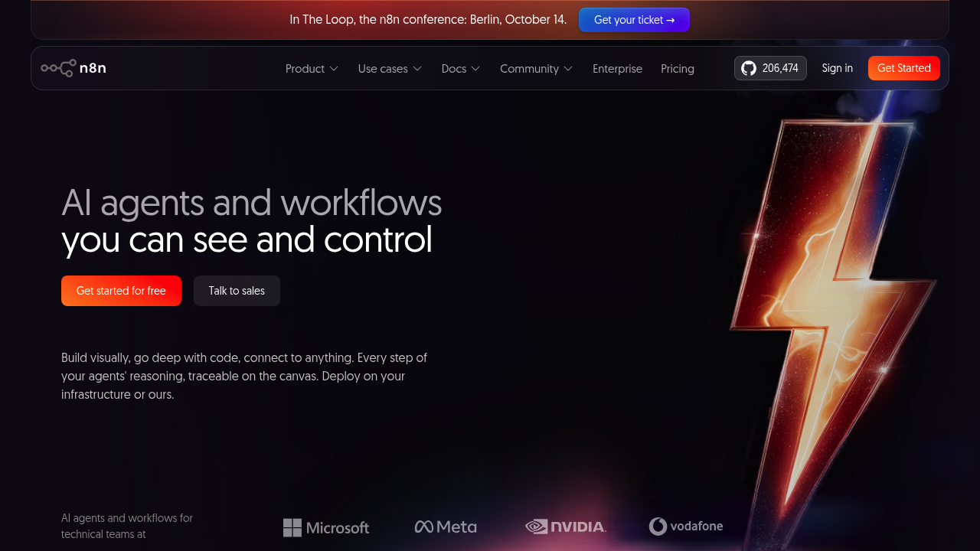Click heading line 'you can see and control'
Image resolution: width=980 pixels, height=551 pixels.
point(247,240)
